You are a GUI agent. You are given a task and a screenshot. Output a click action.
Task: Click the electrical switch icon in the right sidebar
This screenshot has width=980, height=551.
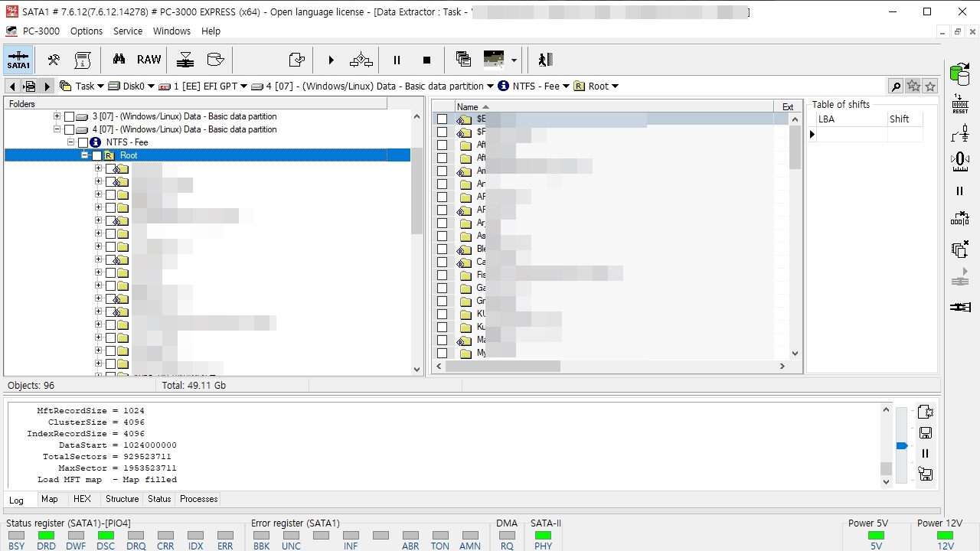tap(960, 133)
